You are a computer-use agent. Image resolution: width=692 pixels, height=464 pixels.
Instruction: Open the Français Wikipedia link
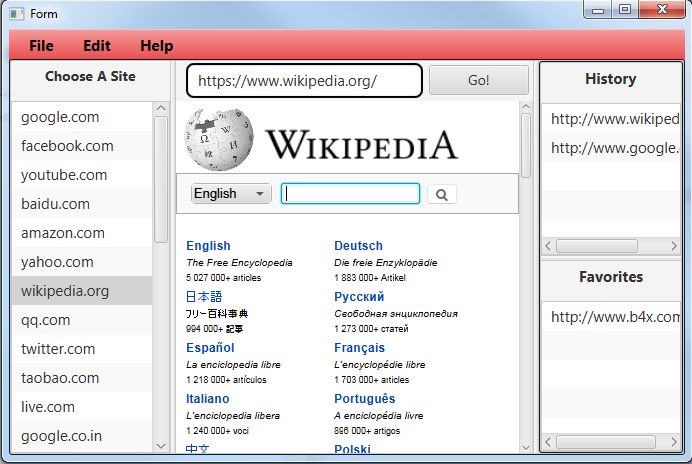[359, 347]
